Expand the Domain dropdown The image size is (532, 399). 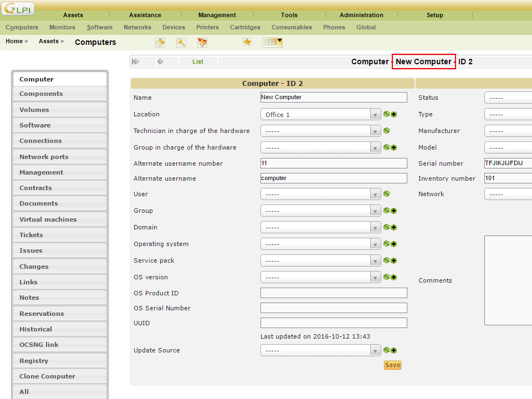point(320,227)
